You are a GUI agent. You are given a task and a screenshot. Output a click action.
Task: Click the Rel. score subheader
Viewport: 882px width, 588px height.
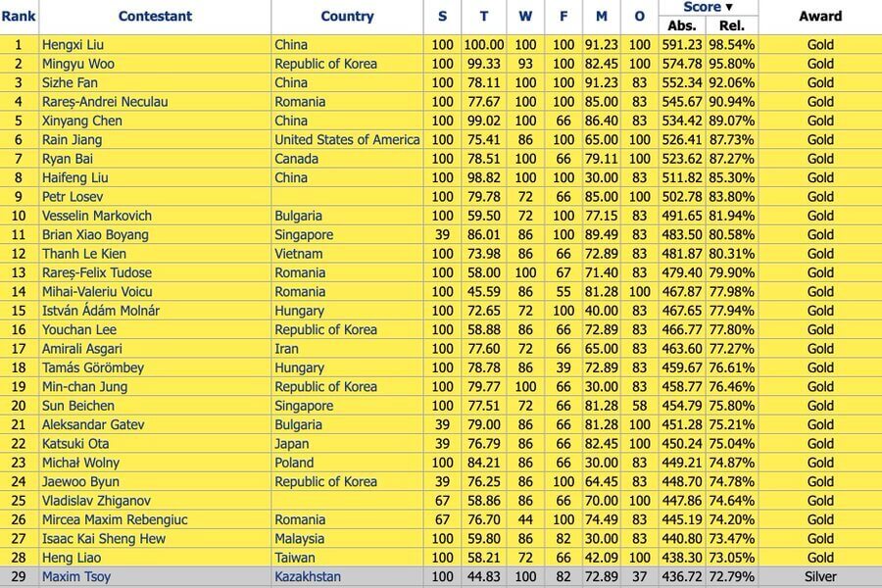click(732, 25)
